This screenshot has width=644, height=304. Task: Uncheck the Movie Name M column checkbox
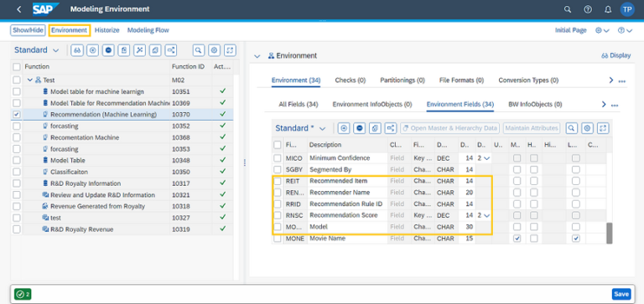tap(517, 239)
